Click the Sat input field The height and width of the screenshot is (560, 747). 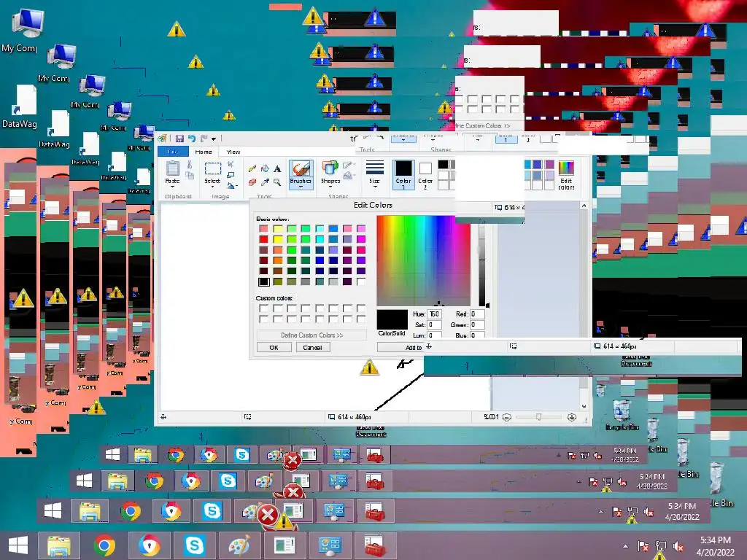pos(435,324)
